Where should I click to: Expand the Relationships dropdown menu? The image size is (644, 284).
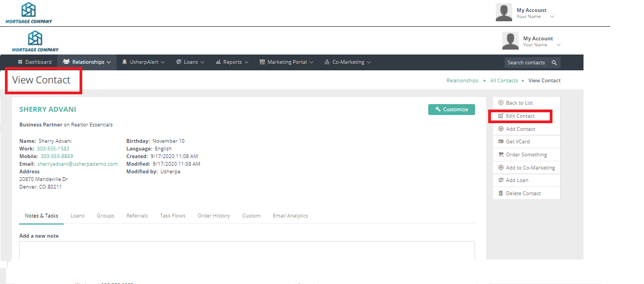(x=88, y=62)
